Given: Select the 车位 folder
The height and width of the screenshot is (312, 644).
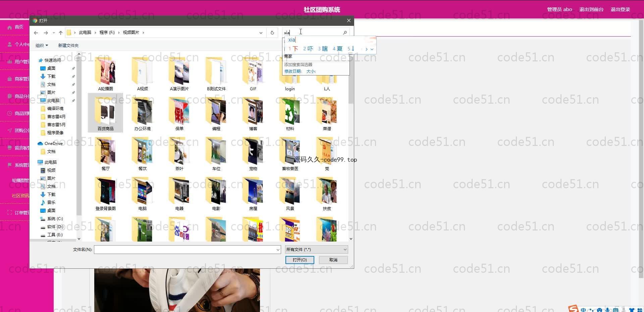Looking at the screenshot, I should pyautogui.click(x=216, y=153).
